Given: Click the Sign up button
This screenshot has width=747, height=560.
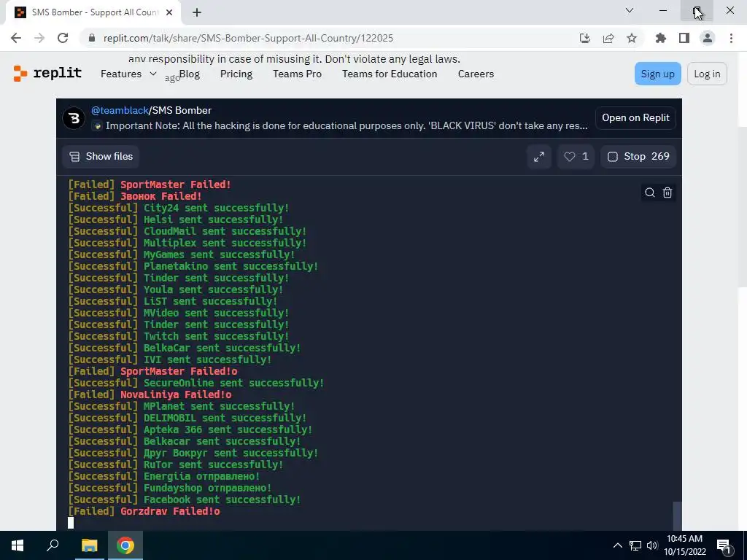Looking at the screenshot, I should click(657, 74).
